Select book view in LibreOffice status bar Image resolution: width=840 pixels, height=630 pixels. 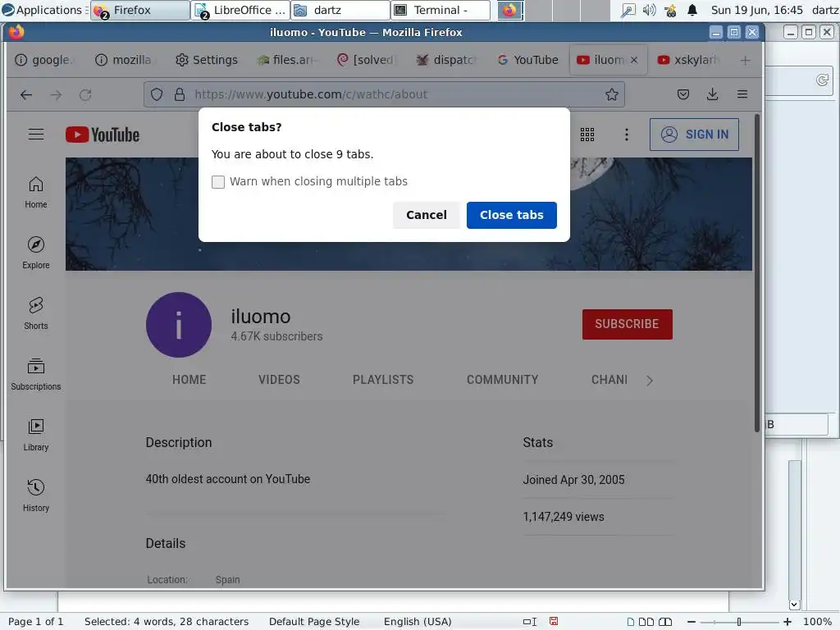tap(664, 622)
